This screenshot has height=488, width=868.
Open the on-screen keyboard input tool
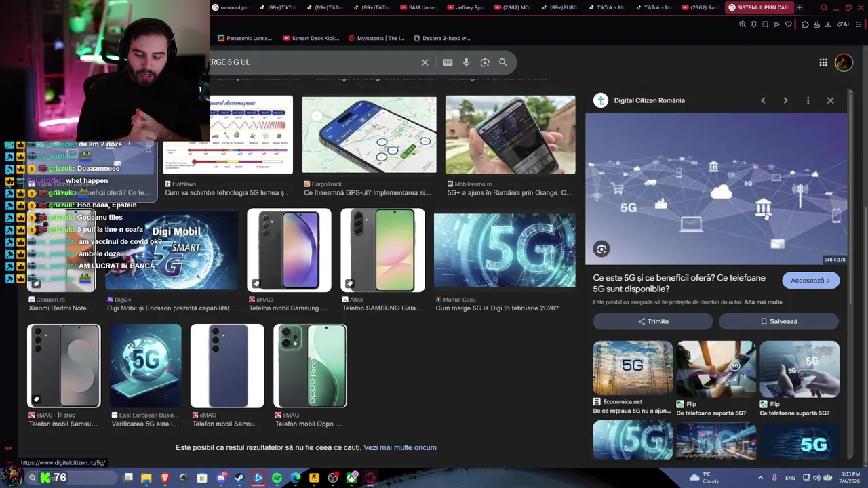pos(448,62)
